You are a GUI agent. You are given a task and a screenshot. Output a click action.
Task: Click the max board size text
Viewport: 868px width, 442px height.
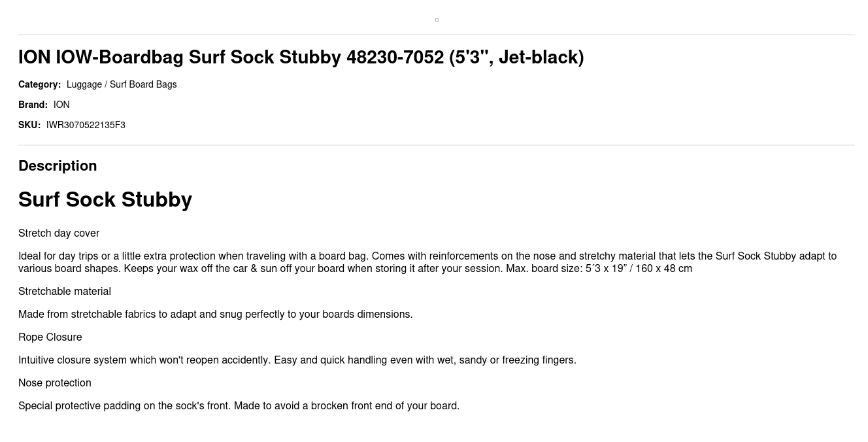pyautogui.click(x=599, y=269)
